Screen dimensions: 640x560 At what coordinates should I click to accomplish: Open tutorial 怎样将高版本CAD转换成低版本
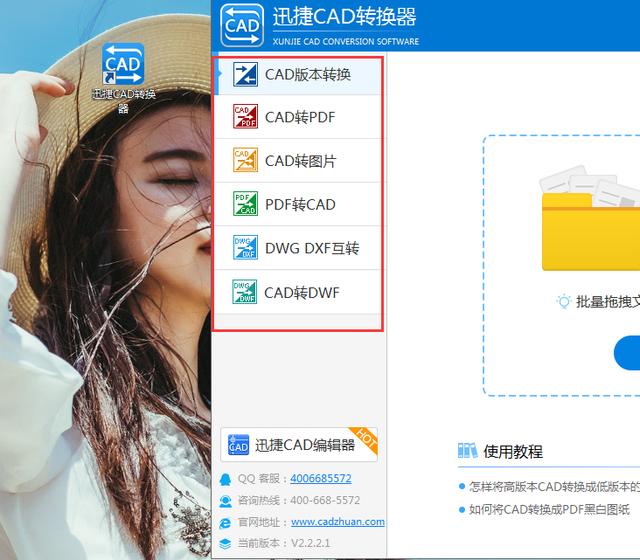pos(554,487)
